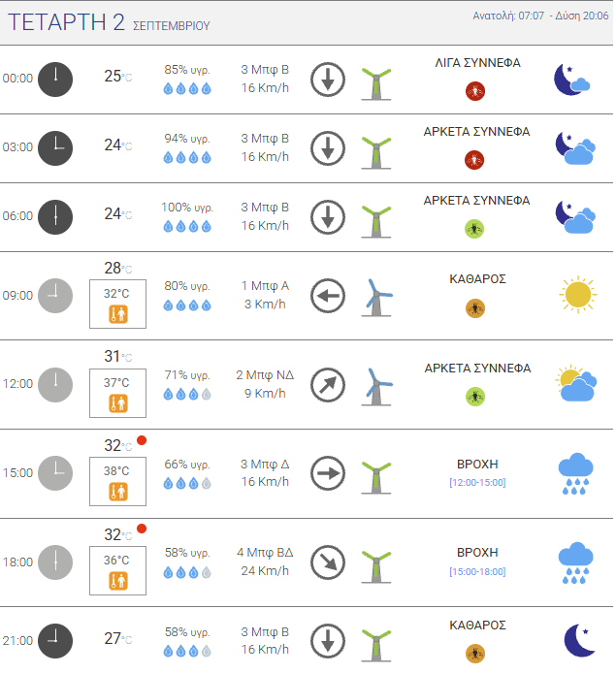
Task: Open the [15:00-18:00] rain period link
Action: pos(477,572)
